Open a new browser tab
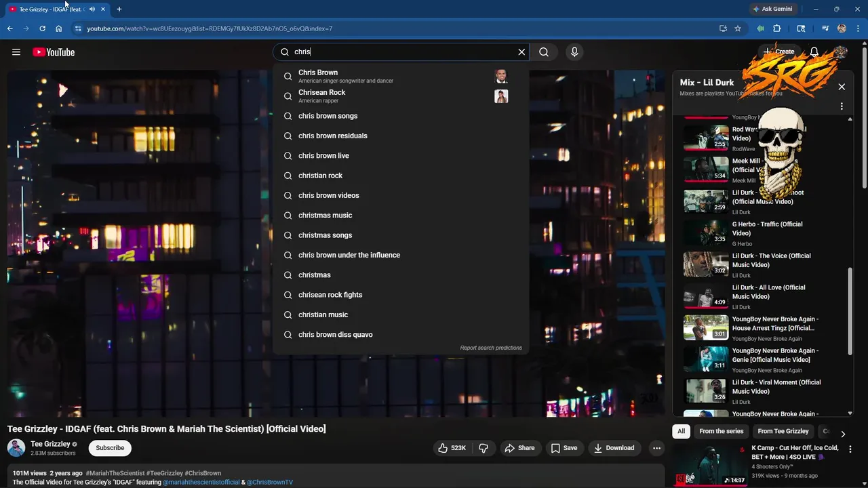The image size is (868, 488). 119,9
